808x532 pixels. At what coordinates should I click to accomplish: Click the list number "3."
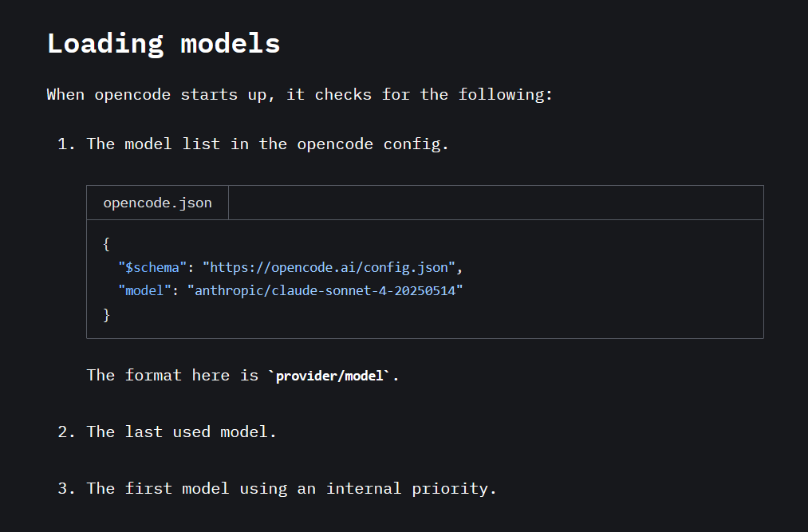pos(66,488)
